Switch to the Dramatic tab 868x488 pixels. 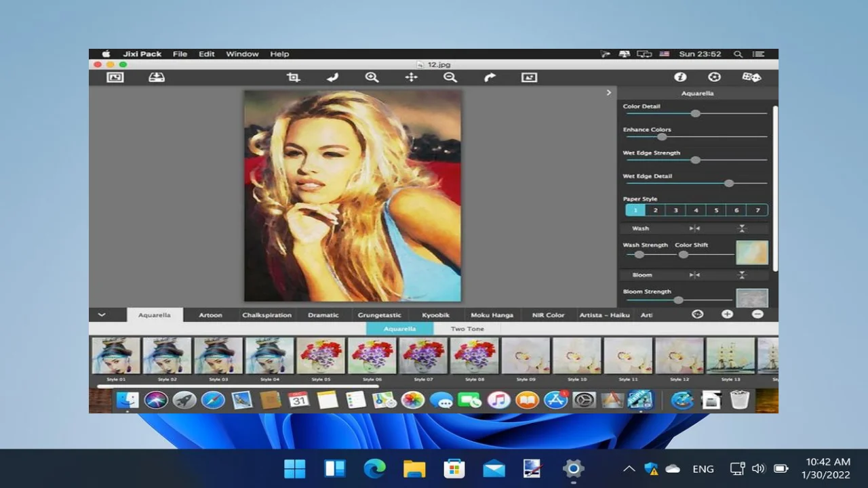click(323, 315)
